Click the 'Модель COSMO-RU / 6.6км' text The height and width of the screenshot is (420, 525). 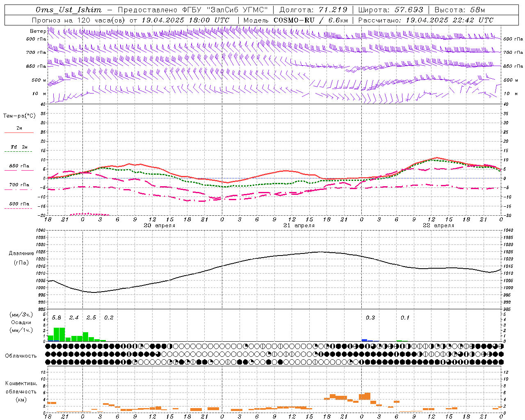(296, 20)
